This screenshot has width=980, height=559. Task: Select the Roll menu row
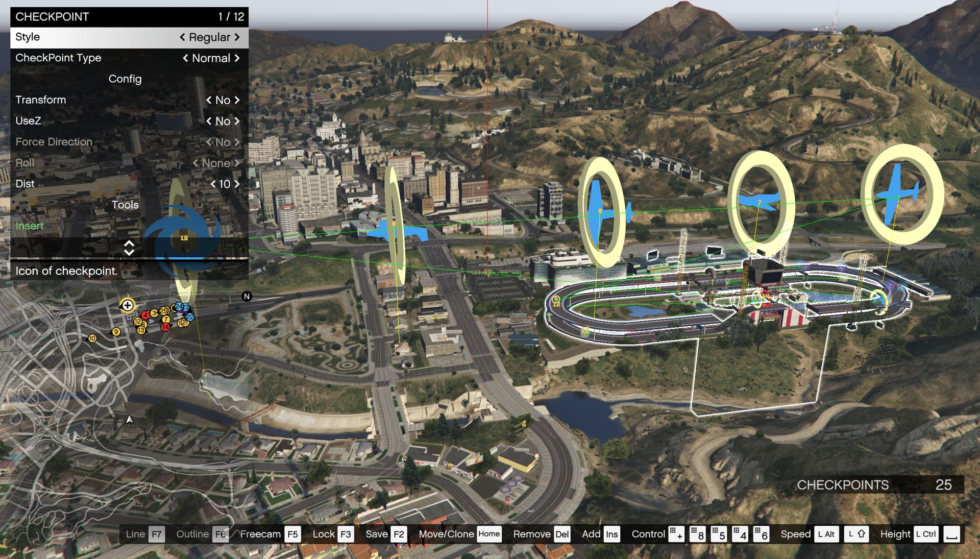pos(129,163)
